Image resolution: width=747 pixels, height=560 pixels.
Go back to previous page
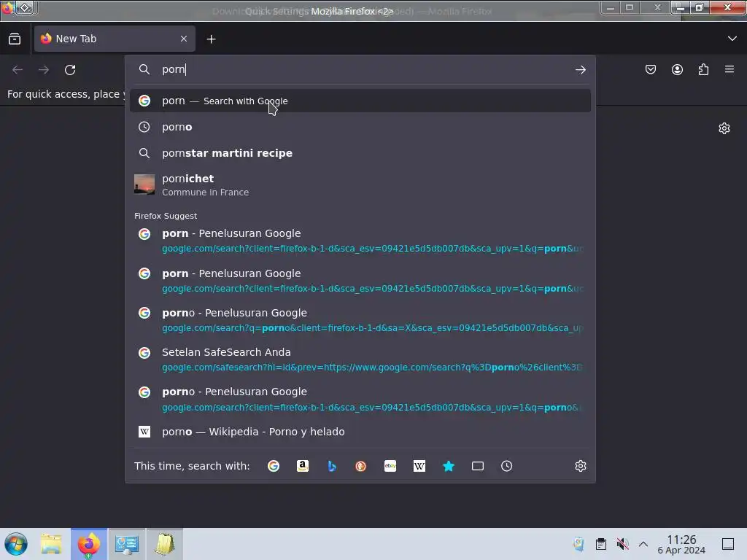[18, 70]
